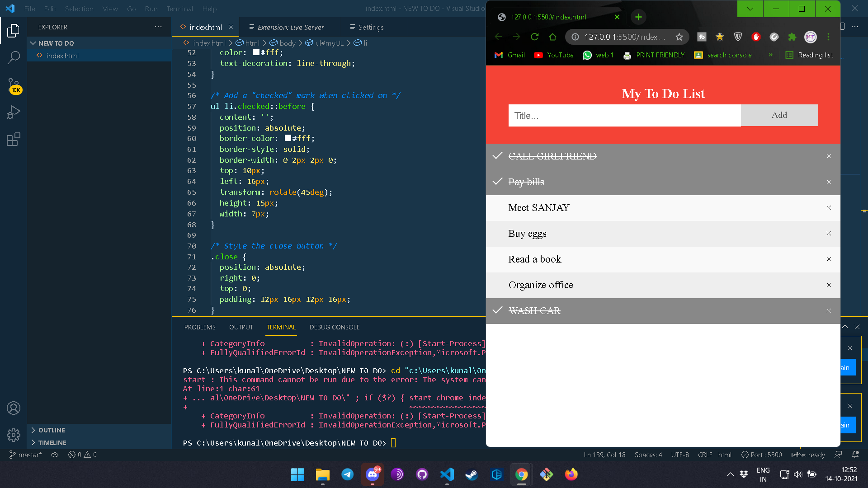The image size is (868, 488).
Task: Collapse the NEW TO DO folder
Action: (x=56, y=43)
